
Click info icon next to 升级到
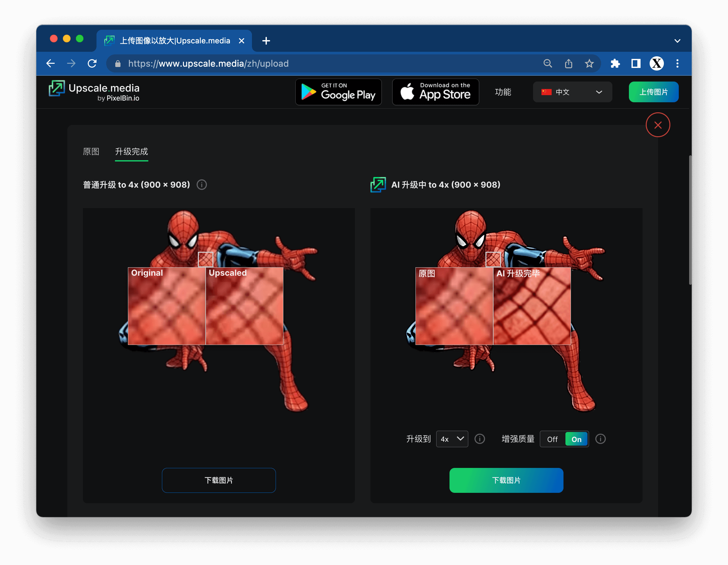coord(480,439)
